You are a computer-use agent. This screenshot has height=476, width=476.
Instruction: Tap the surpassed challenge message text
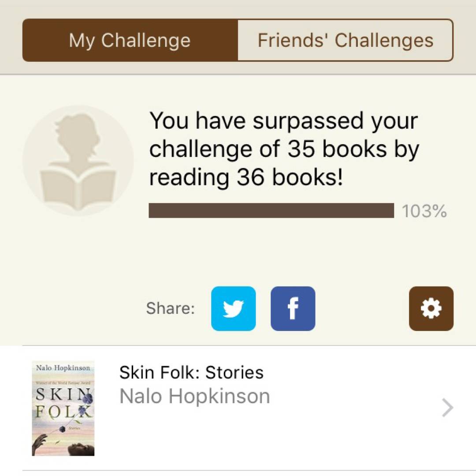[x=284, y=149]
